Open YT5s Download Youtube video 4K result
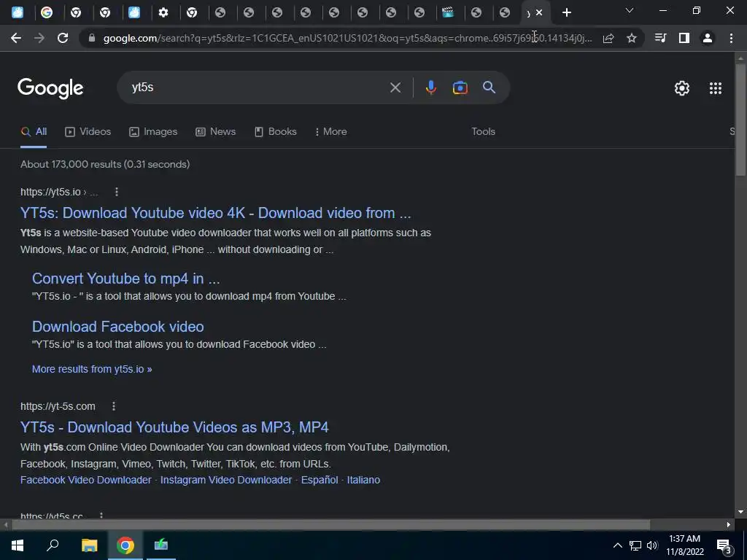This screenshot has width=747, height=560. tap(215, 213)
